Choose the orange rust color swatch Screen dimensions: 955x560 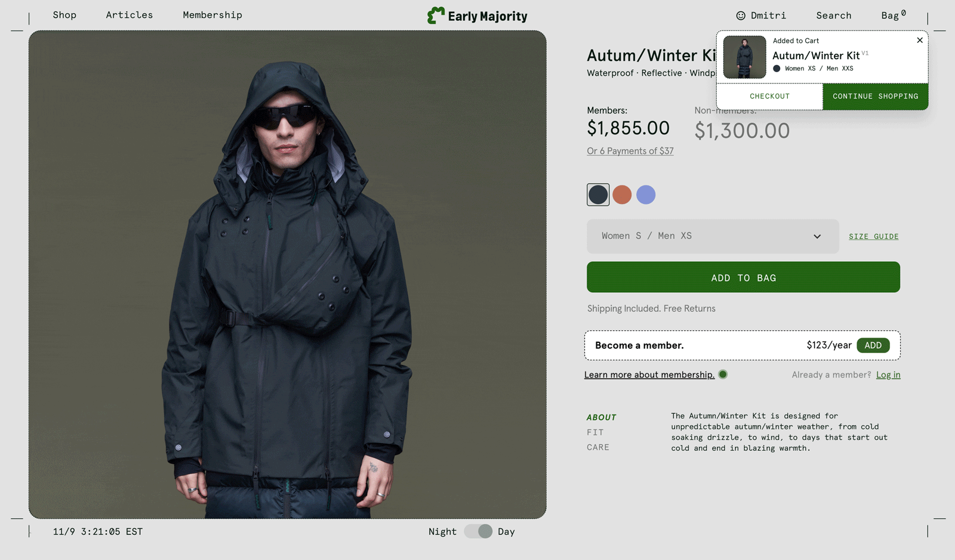click(x=622, y=194)
